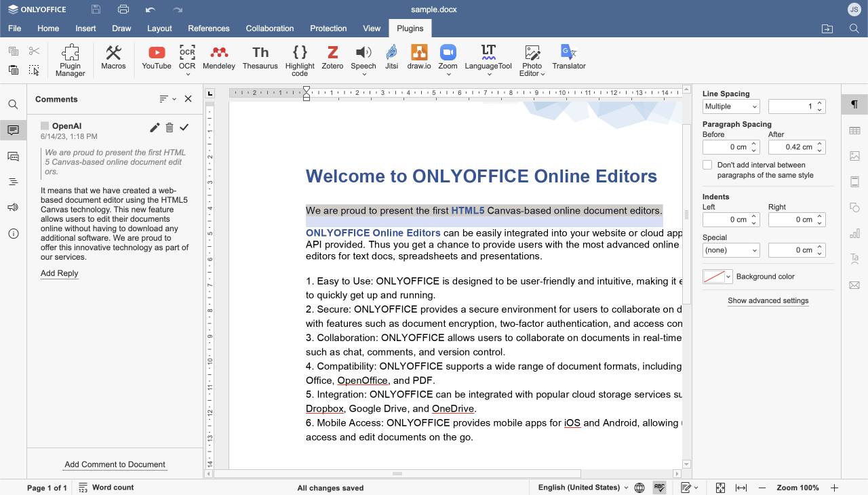Expand the Speech plugin dropdown arrow
Screen dimensions: 868x495
363,74
